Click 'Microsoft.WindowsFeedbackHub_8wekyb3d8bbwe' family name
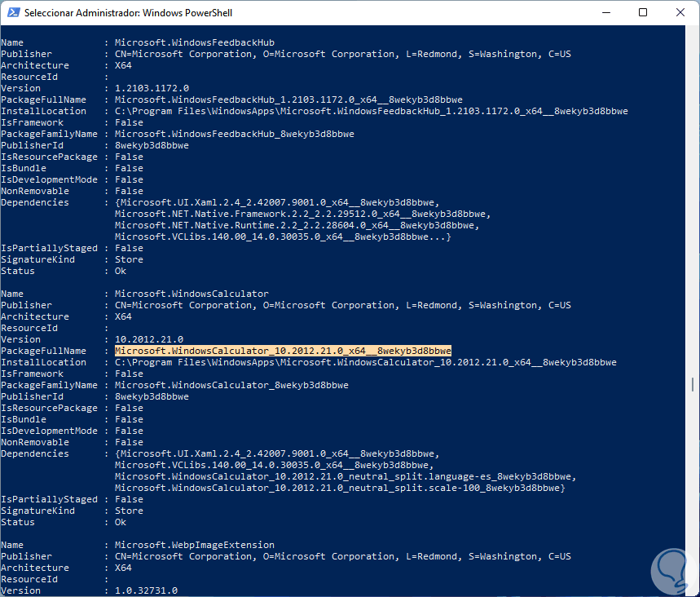The height and width of the screenshot is (597, 700). click(x=235, y=134)
